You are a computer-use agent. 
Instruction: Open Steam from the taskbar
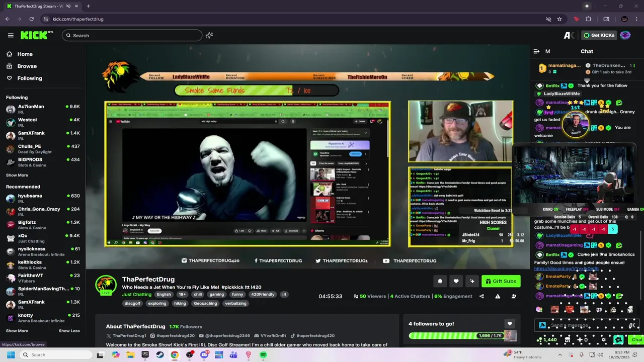pos(160,355)
